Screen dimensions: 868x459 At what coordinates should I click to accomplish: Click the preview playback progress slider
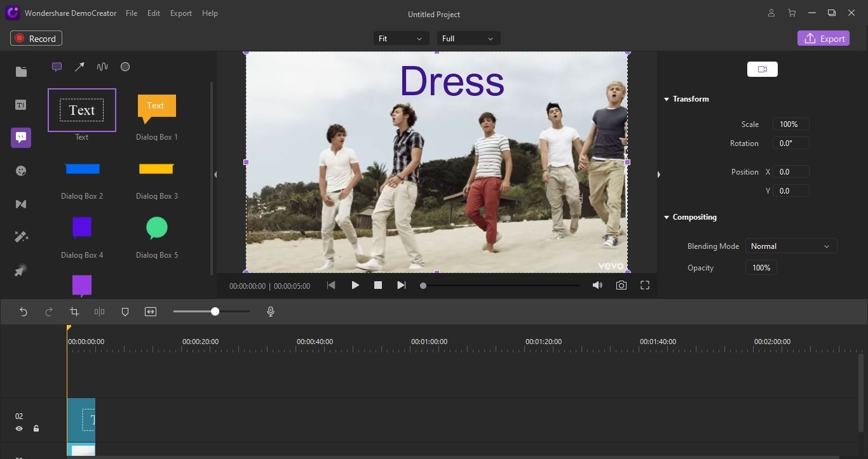click(x=500, y=286)
